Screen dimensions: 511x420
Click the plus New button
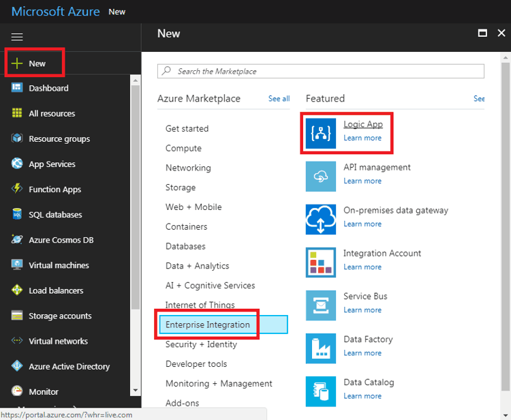[x=34, y=63]
